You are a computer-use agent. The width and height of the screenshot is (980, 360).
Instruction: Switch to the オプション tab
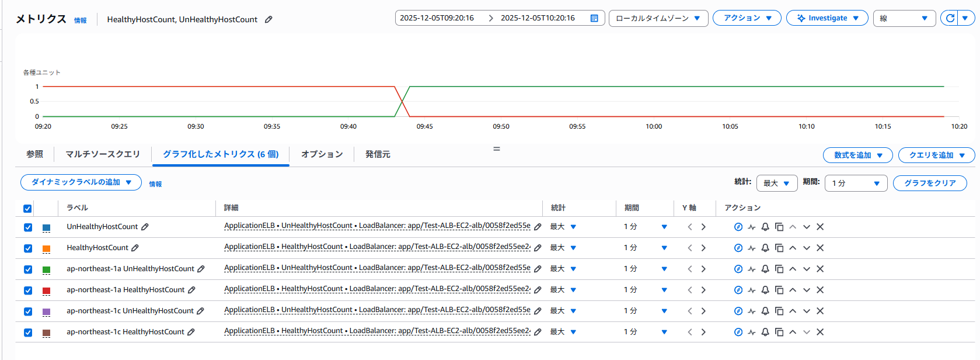point(322,154)
